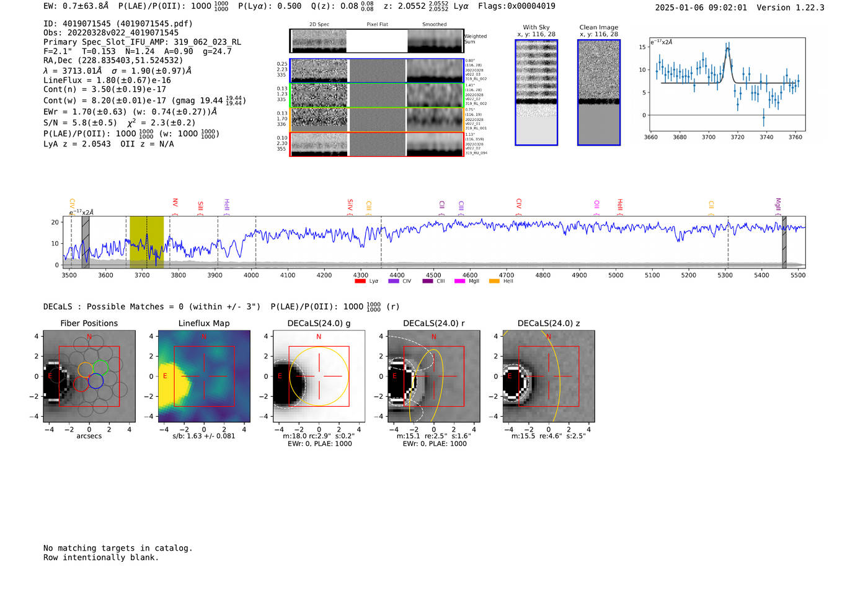Click the 'Version 1.22.3' text
Viewport: 868px width, 591px height.
coord(790,7)
